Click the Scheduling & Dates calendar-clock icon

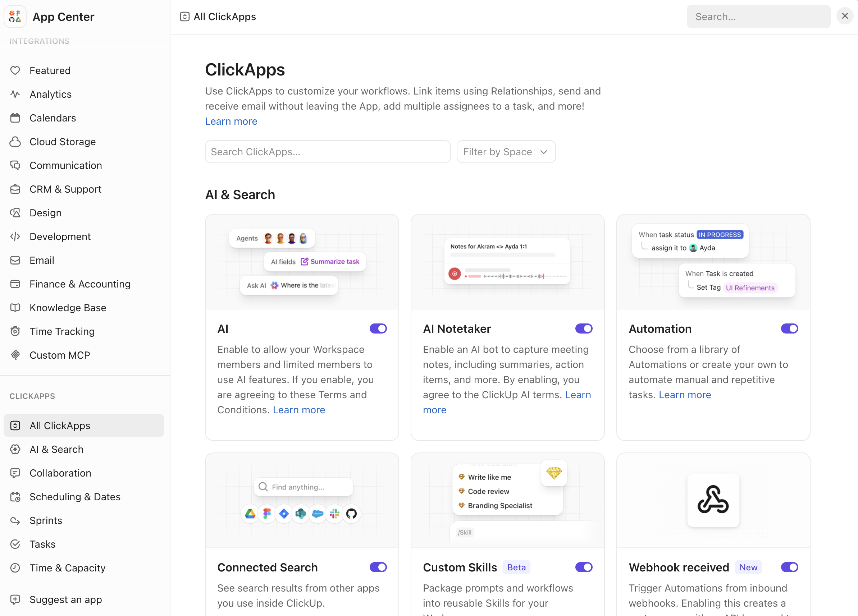pyautogui.click(x=15, y=497)
